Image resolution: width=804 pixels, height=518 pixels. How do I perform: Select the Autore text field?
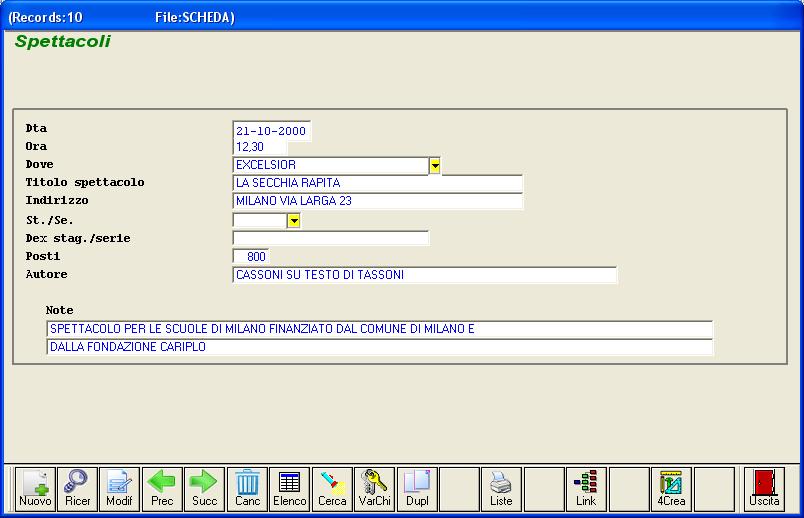pos(424,275)
